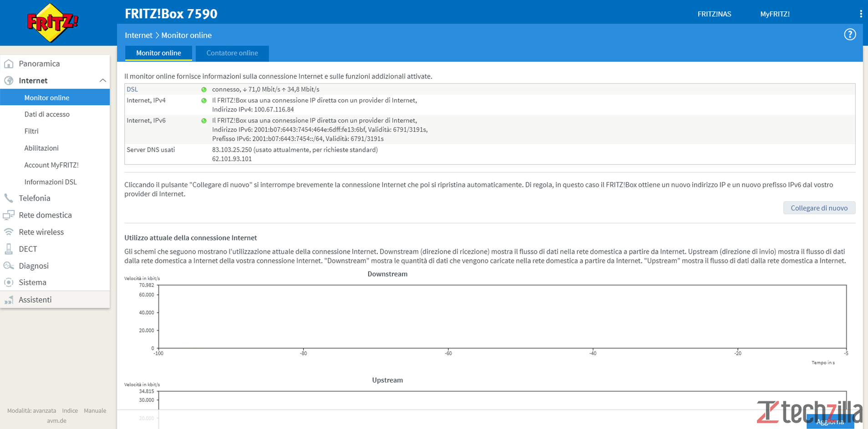Open FRITZ!NAS link in header
Screen dimensions: 868x429
tap(714, 14)
